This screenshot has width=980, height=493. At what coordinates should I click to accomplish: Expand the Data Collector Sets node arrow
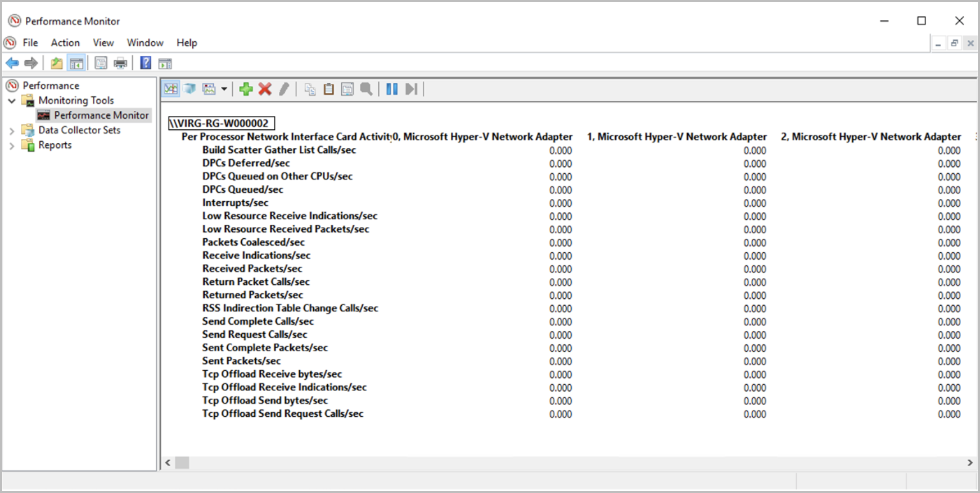(12, 131)
